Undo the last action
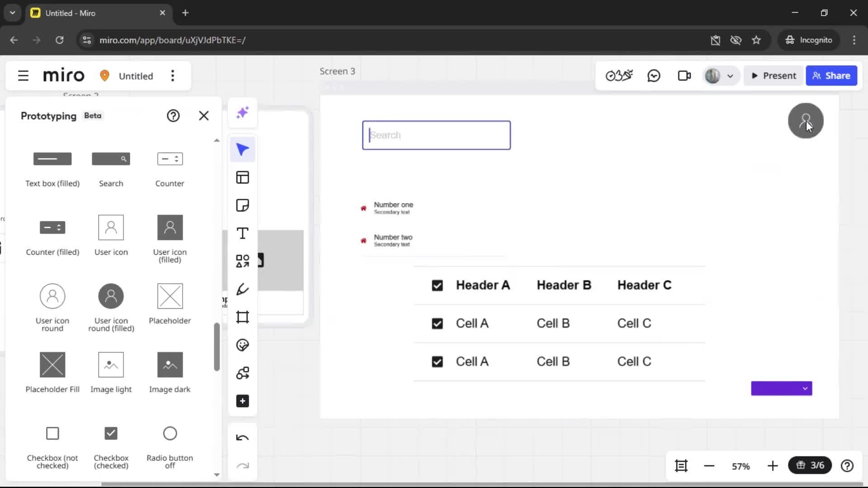 [243, 438]
